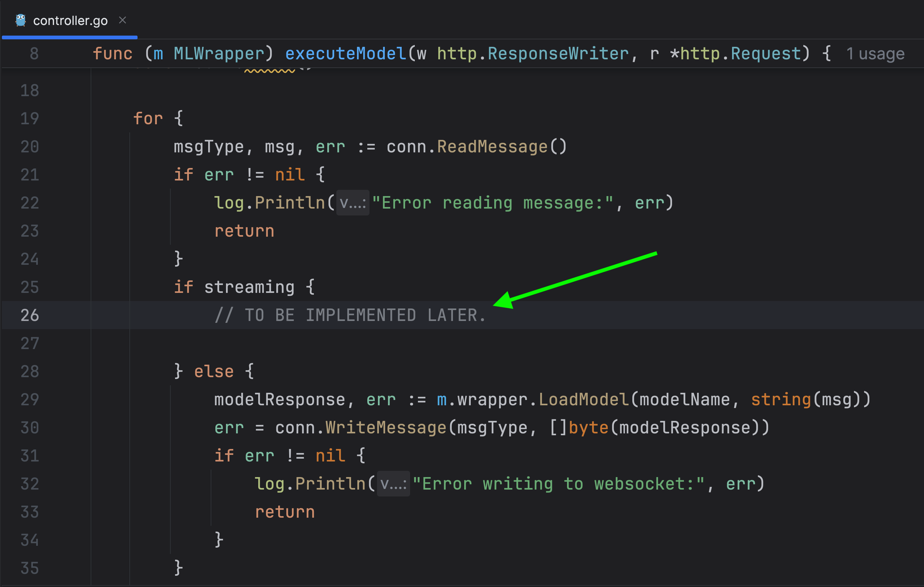Expand the v... hint on line 22
This screenshot has height=587, width=924.
[352, 203]
